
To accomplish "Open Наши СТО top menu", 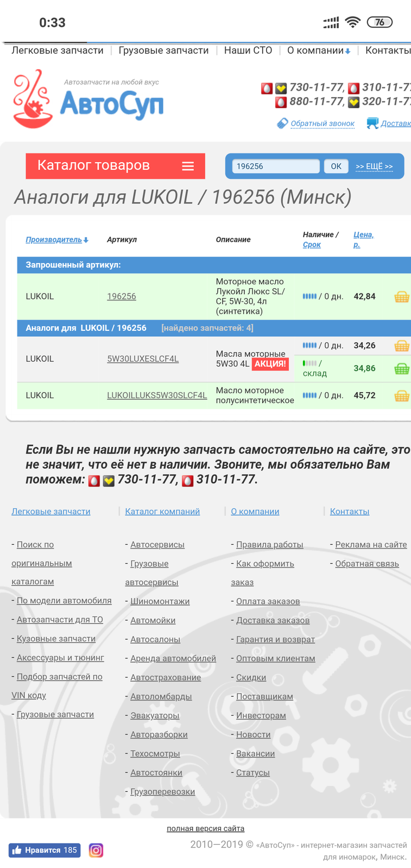I will tap(248, 50).
